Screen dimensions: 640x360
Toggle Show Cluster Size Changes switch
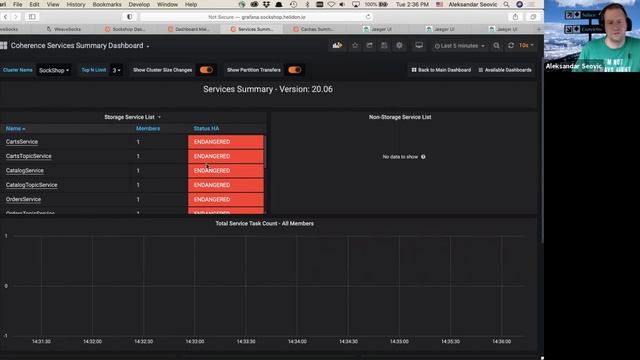pyautogui.click(x=206, y=70)
